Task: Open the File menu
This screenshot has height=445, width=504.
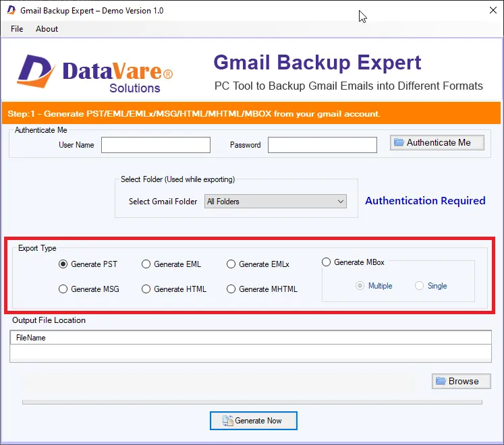Action: point(17,29)
